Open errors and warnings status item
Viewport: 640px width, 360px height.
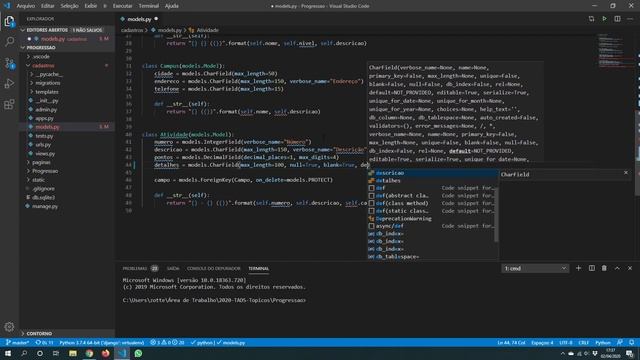point(167,342)
